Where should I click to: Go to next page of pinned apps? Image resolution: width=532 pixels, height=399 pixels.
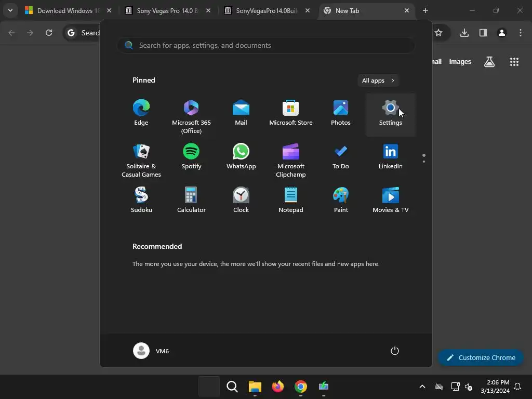424,162
